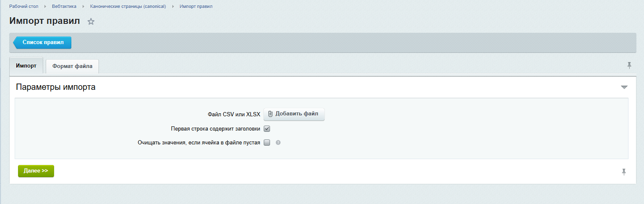The height and width of the screenshot is (204, 644).
Task: Switch to the Импорт tab
Action: coord(26,66)
